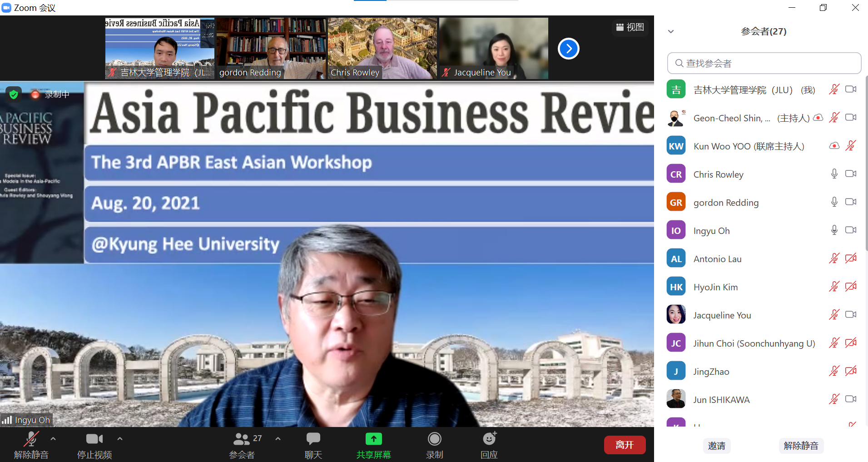Click the Find Participant (查找参会者) search field
The width and height of the screenshot is (868, 462).
tap(764, 63)
